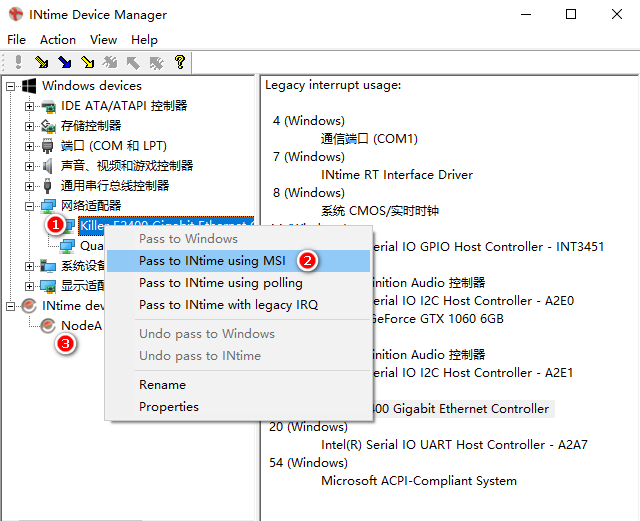Select INtime RT Interface Driver line
This screenshot has width=640, height=521.
tap(397, 175)
